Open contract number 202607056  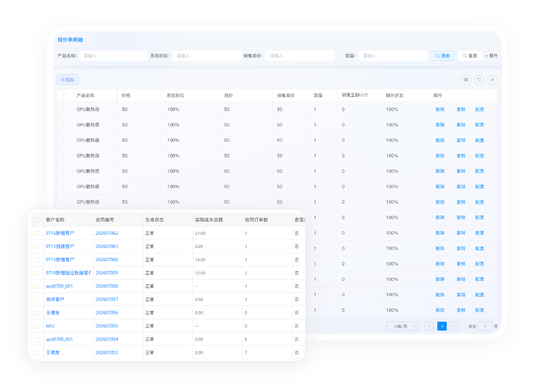(x=107, y=313)
